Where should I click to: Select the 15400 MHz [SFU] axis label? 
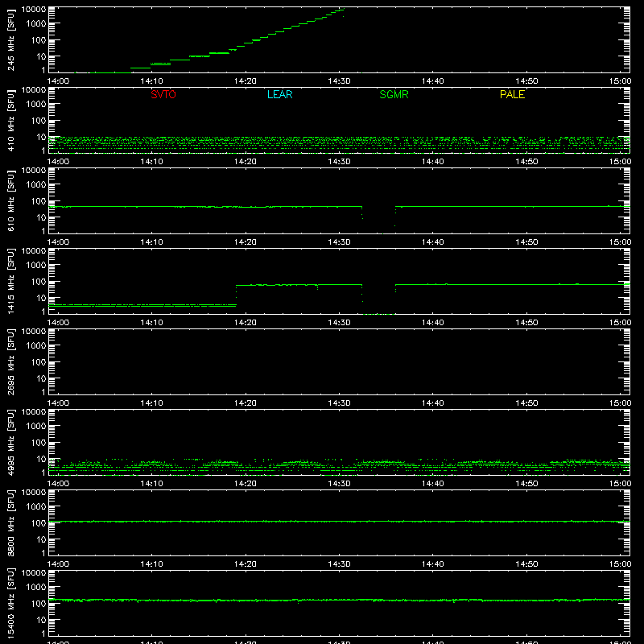tap(11, 603)
